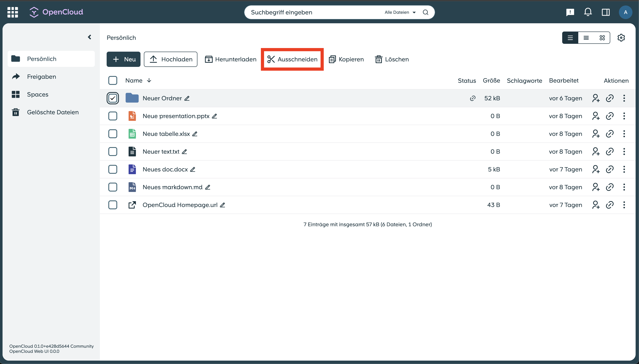Open the view settings gear

coord(621,38)
